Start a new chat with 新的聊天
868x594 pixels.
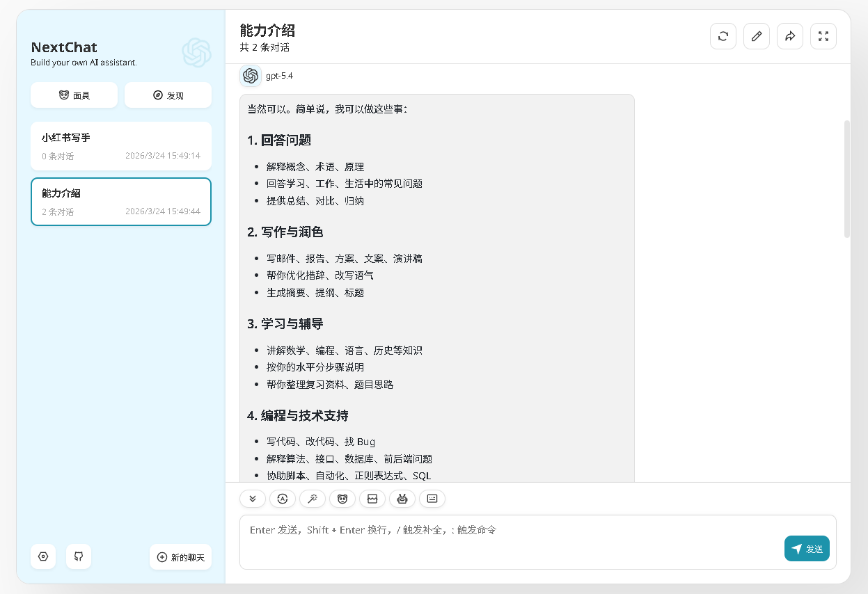click(181, 557)
